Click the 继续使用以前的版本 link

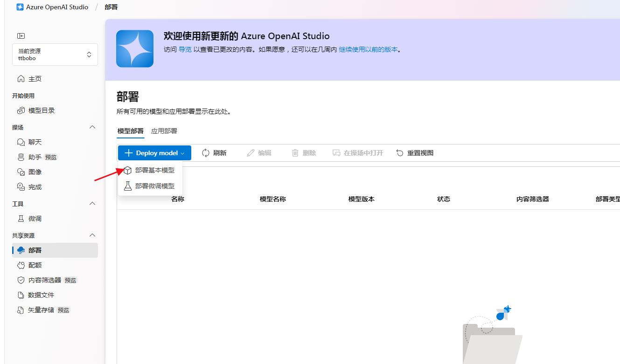pos(368,49)
